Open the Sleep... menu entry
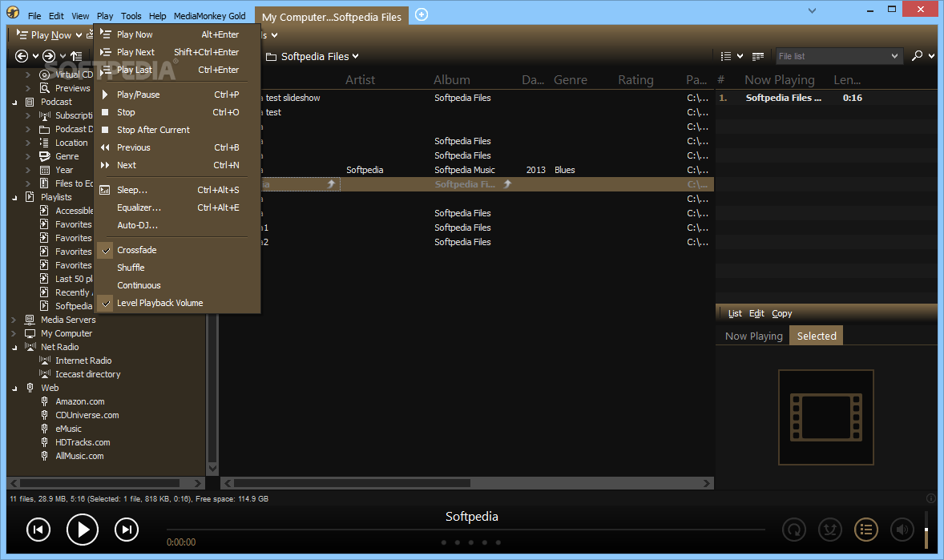944x560 pixels. pyautogui.click(x=177, y=190)
